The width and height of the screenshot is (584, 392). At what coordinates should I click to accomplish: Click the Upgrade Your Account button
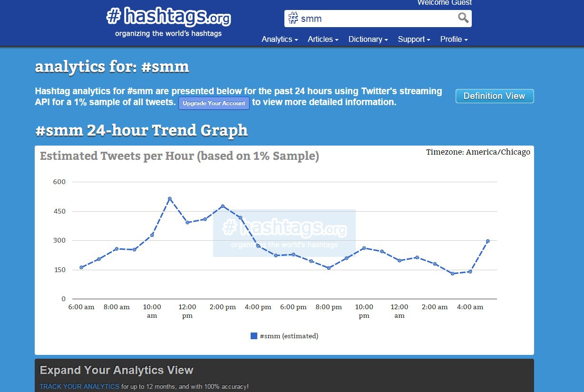[214, 103]
